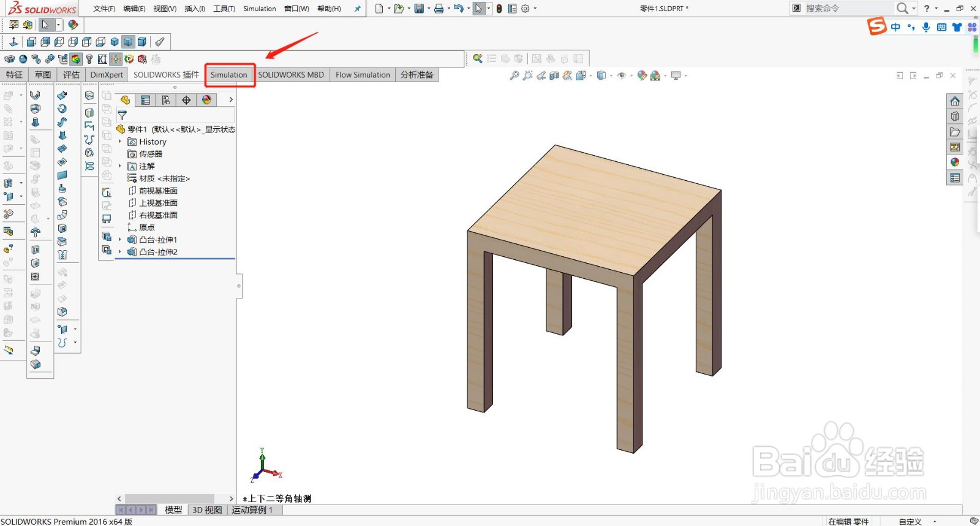Open the Design Library pane icon
This screenshot has width=980, height=526.
[x=955, y=116]
